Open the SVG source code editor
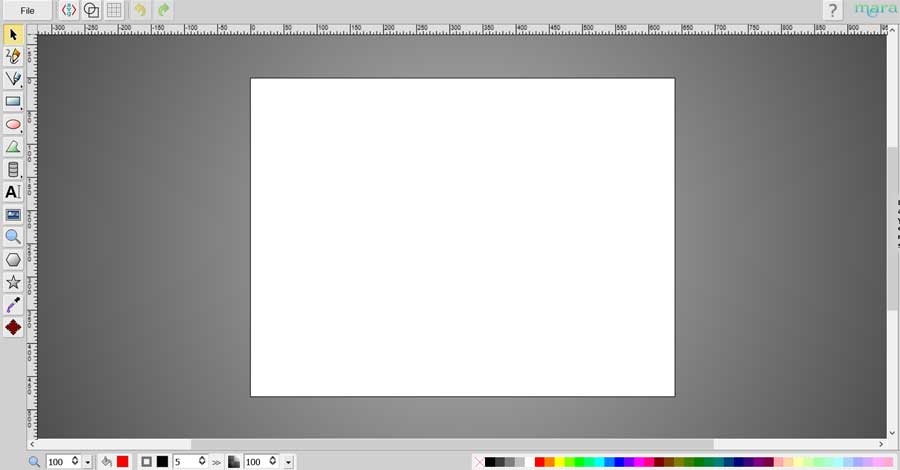The height and width of the screenshot is (470, 900). pos(69,10)
